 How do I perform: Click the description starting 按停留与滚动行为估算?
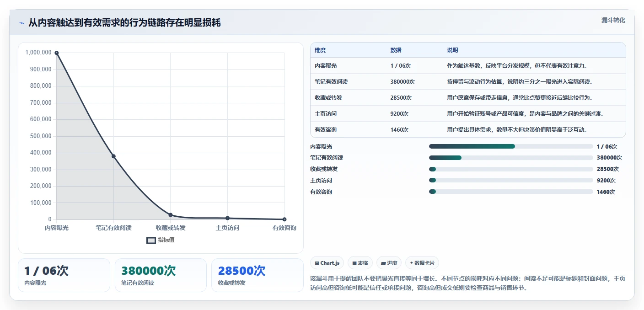point(520,82)
